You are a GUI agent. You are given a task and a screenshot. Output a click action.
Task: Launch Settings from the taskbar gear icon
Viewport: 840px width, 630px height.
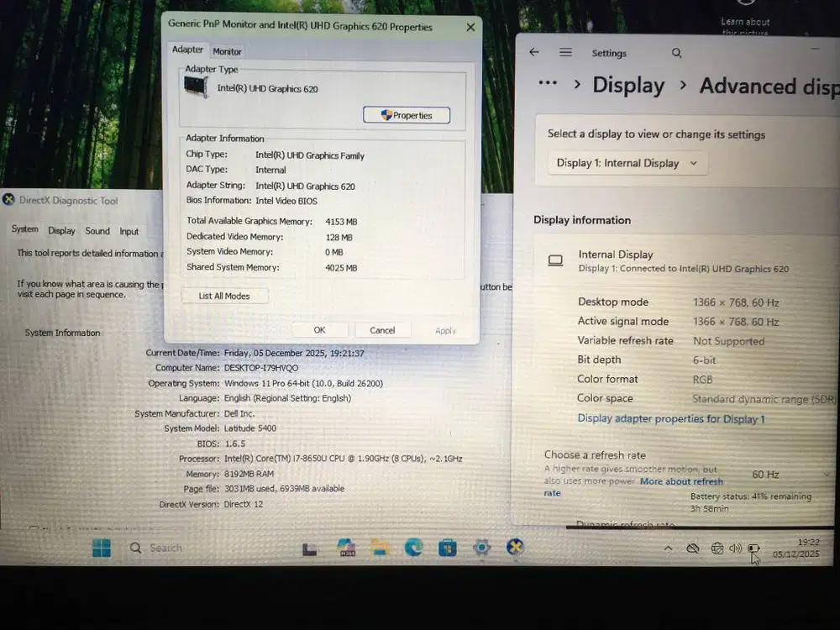coord(481,547)
